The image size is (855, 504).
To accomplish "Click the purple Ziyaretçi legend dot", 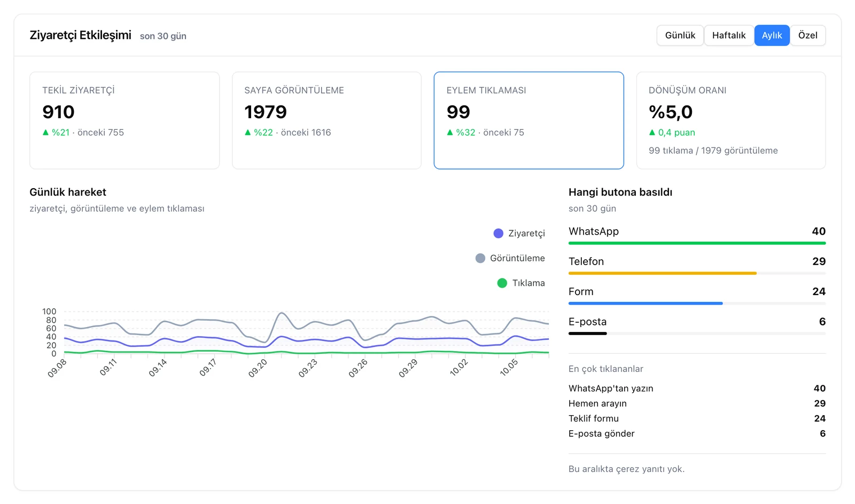I will click(498, 234).
